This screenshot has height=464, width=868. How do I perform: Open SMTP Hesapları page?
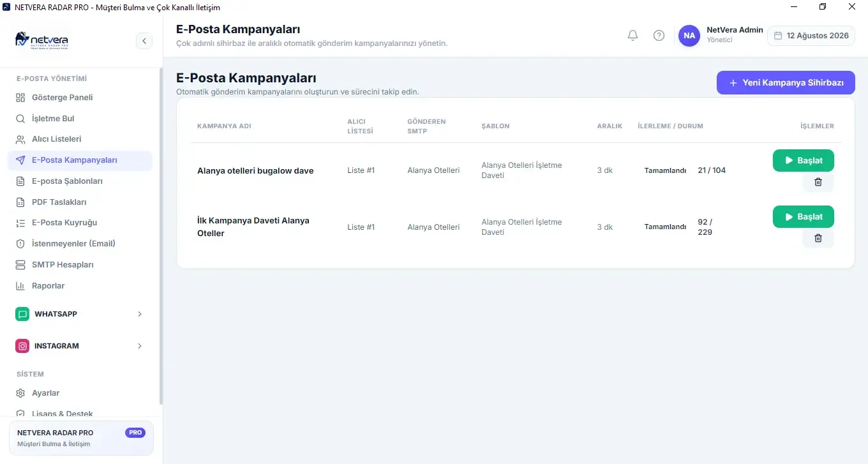tap(80, 265)
